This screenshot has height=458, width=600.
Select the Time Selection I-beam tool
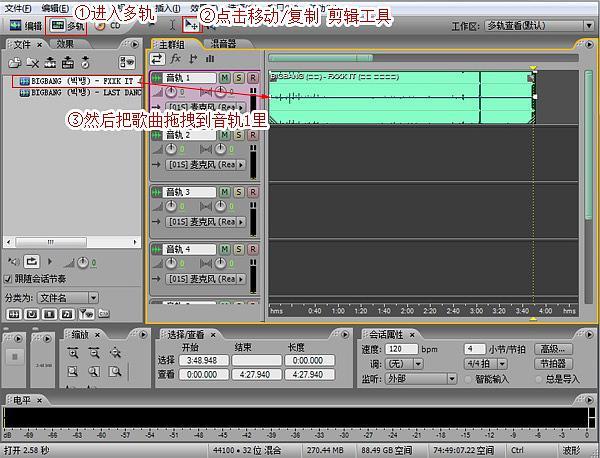[172, 25]
